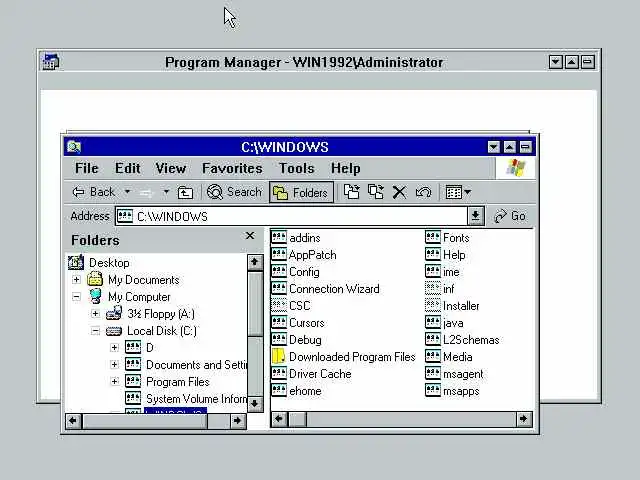Select the Local Disk (C:) drive icon
The image size is (640, 480).
114,331
